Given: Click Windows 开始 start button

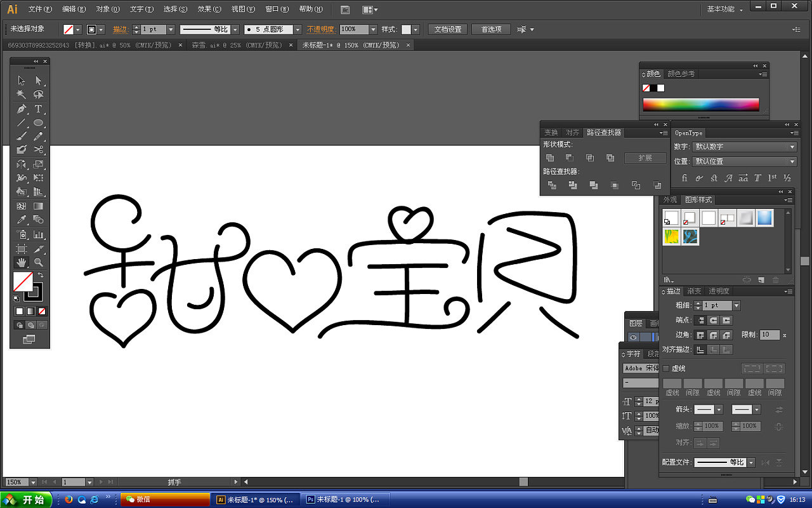Looking at the screenshot, I should coord(26,500).
